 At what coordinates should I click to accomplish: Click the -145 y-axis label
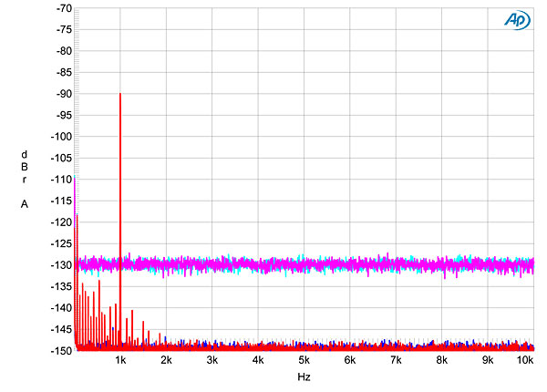(61, 330)
